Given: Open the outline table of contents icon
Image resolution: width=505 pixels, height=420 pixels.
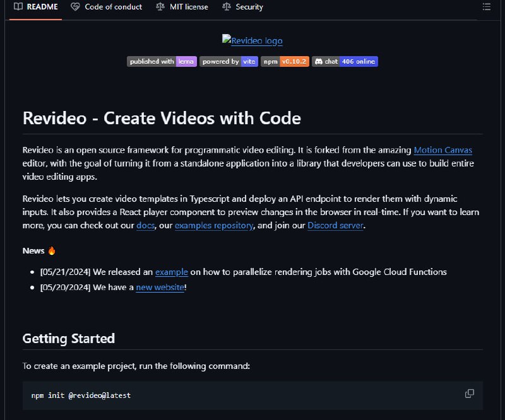Looking at the screenshot, I should [486, 7].
